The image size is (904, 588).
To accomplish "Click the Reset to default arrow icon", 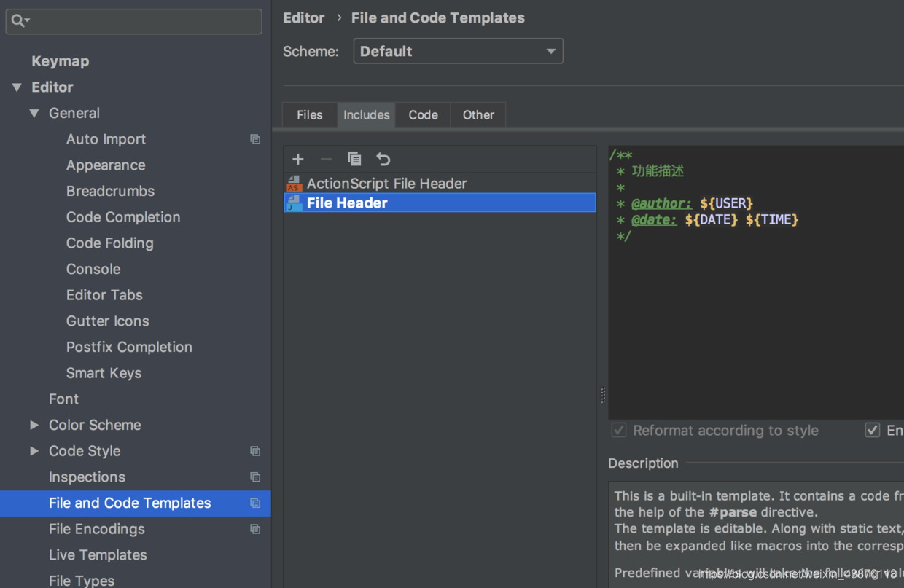I will pyautogui.click(x=383, y=159).
